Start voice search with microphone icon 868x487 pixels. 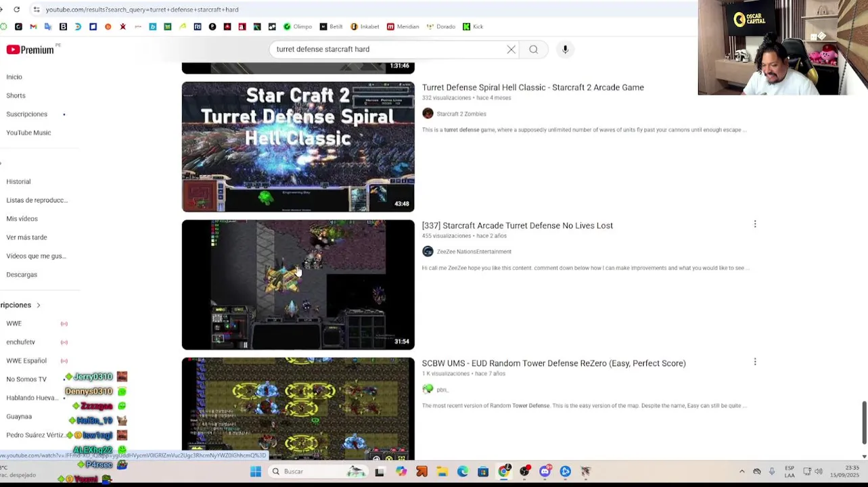(x=565, y=49)
